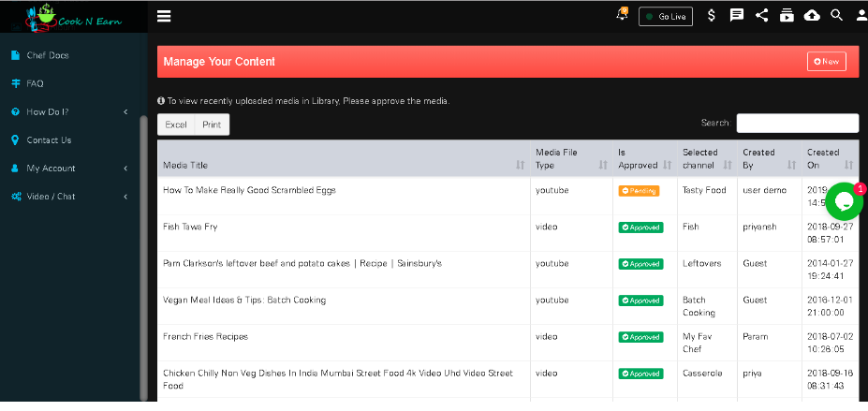Export table with Excel button
The height and width of the screenshot is (411, 868).
click(x=176, y=125)
